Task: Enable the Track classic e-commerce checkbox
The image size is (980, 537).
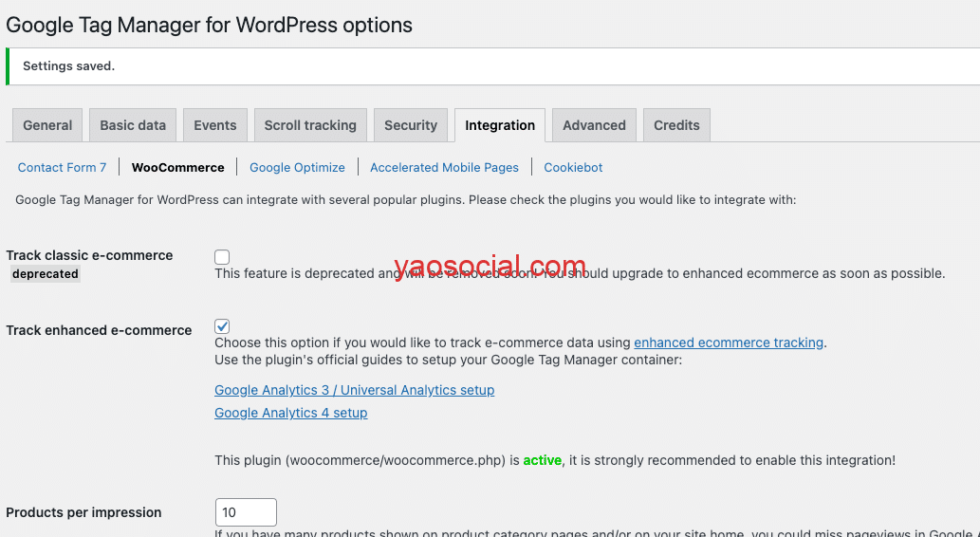Action: point(222,257)
